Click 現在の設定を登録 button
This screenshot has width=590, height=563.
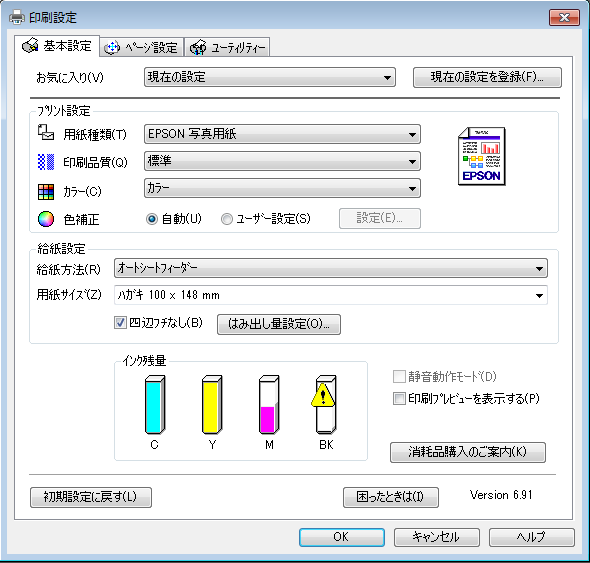point(487,78)
